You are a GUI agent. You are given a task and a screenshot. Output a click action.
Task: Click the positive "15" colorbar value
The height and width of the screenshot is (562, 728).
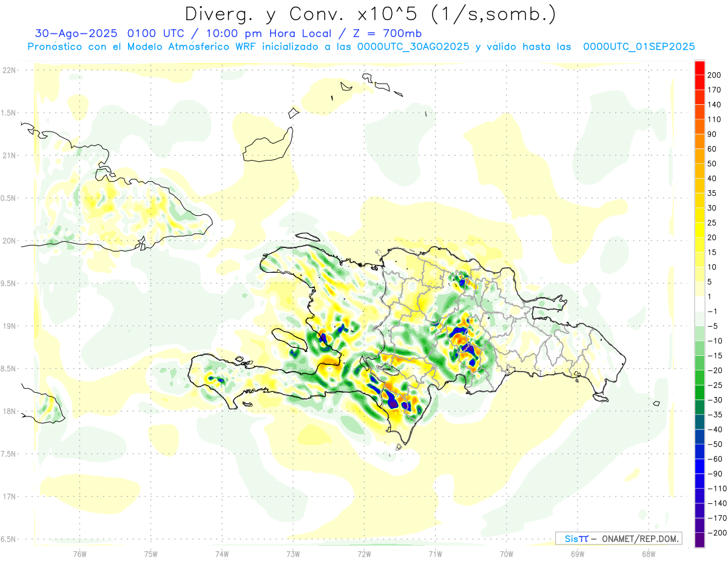pyautogui.click(x=713, y=253)
